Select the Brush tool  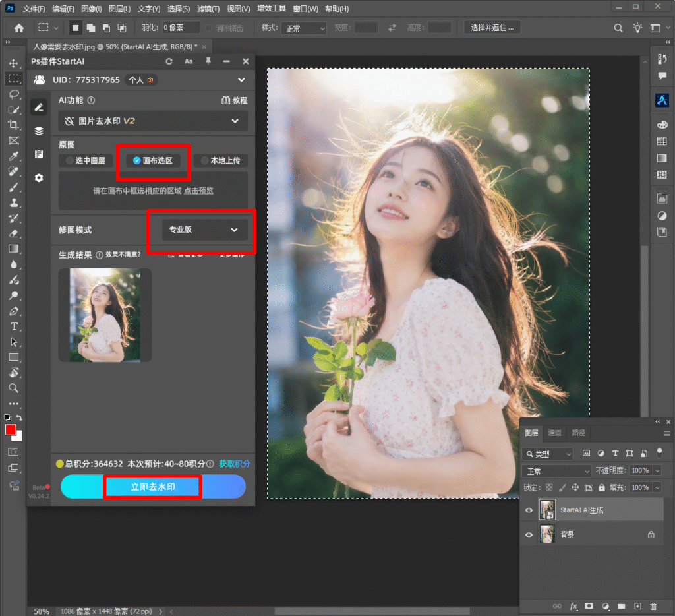pos(13,187)
